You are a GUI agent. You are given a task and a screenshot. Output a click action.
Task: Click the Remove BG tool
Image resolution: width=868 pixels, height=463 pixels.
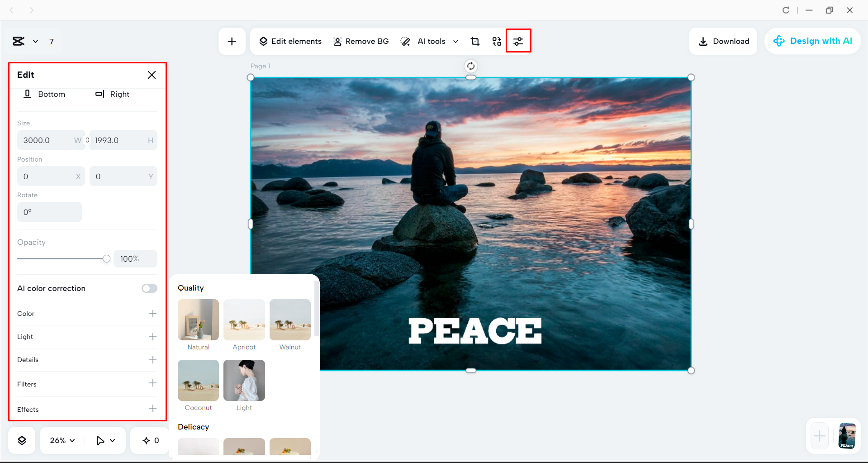(361, 41)
